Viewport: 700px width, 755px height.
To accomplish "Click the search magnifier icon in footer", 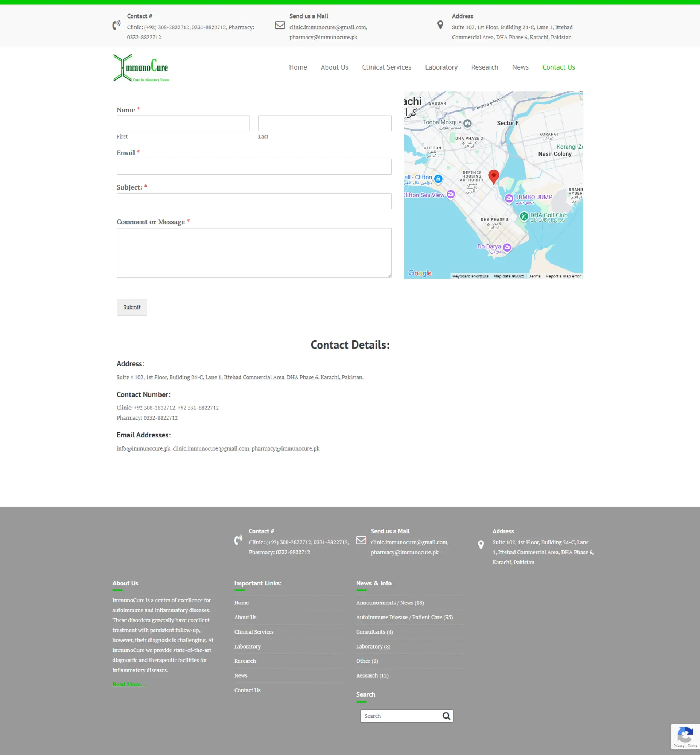I will 446,716.
